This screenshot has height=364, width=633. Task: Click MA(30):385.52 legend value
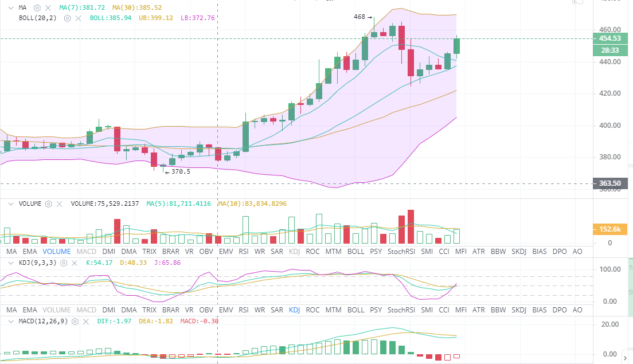137,7
